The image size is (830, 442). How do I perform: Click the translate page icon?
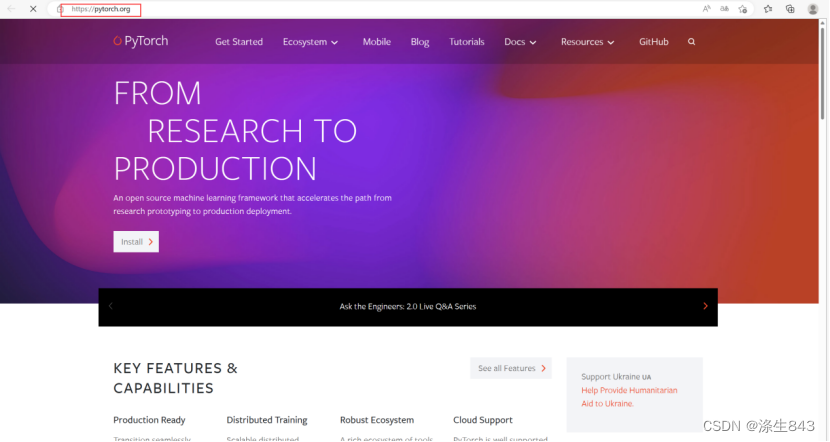click(724, 9)
